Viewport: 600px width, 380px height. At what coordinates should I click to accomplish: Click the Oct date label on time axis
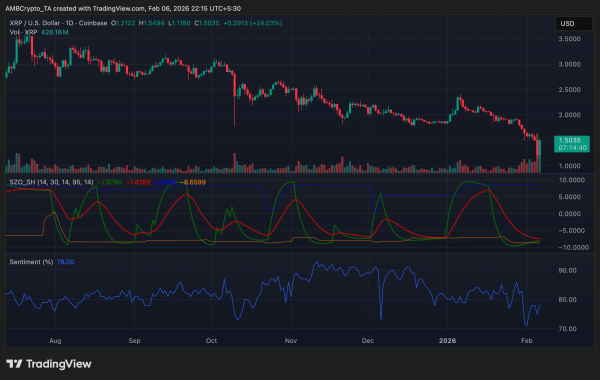point(211,341)
